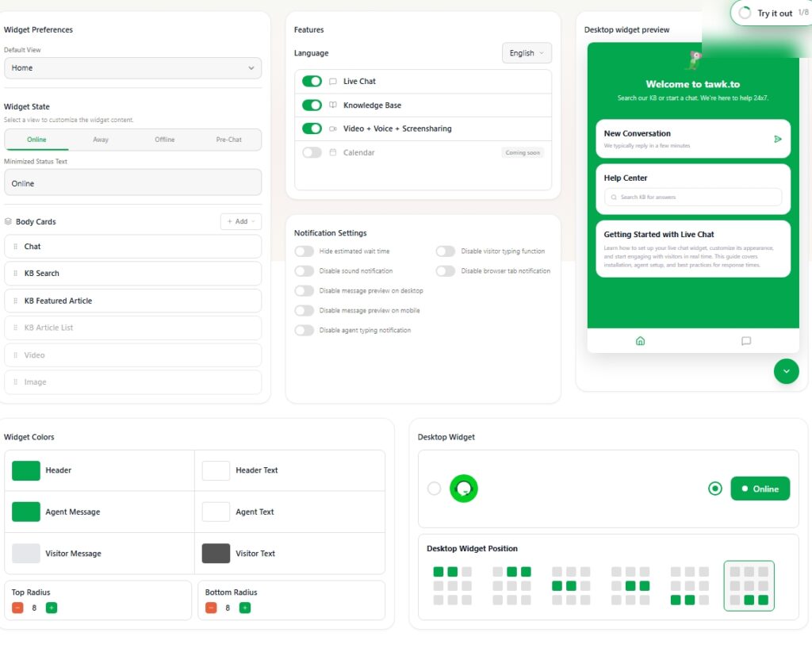The width and height of the screenshot is (812, 648).
Task: Click the Body Cards stack icon
Action: click(x=8, y=222)
